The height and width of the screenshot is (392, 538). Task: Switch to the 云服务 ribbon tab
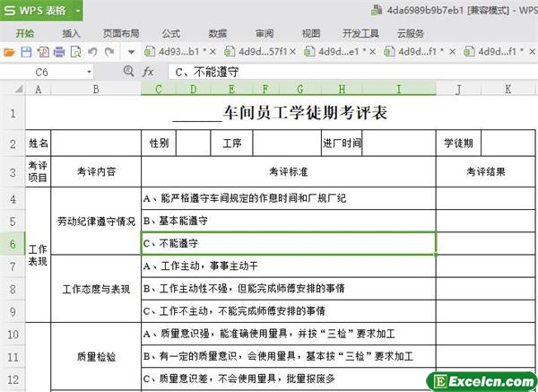(x=411, y=33)
